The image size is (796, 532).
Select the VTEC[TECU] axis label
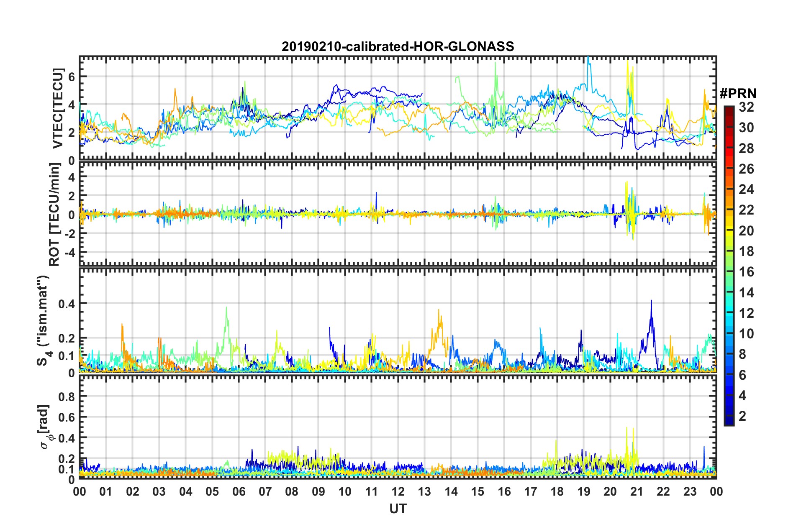point(57,108)
